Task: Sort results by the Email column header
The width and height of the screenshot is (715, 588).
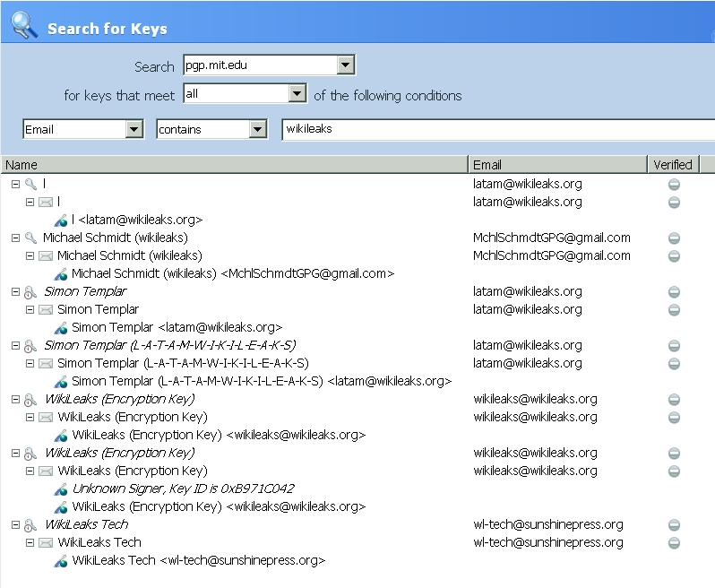Action: 557,165
